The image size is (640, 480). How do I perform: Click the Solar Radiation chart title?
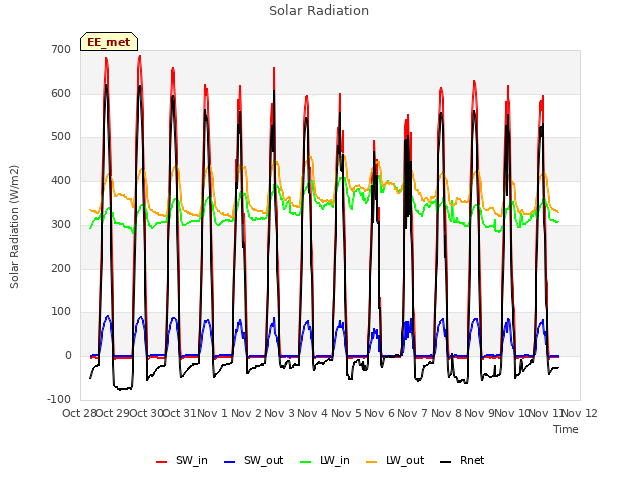point(319,11)
